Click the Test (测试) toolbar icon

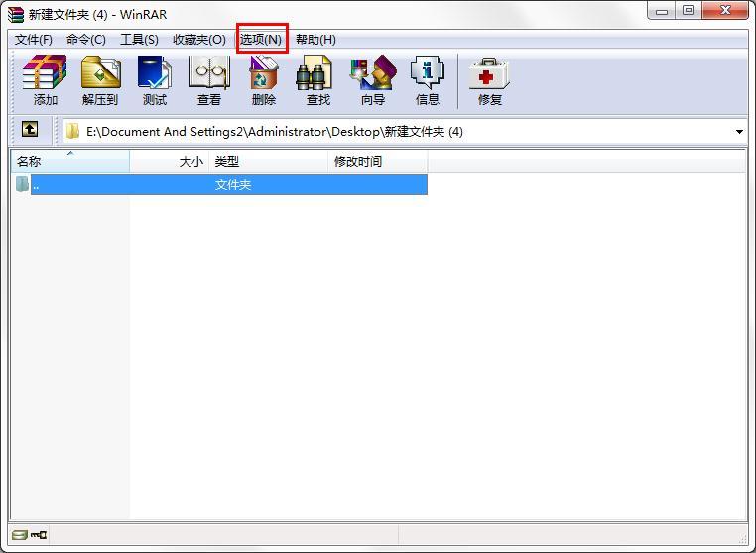pos(155,72)
